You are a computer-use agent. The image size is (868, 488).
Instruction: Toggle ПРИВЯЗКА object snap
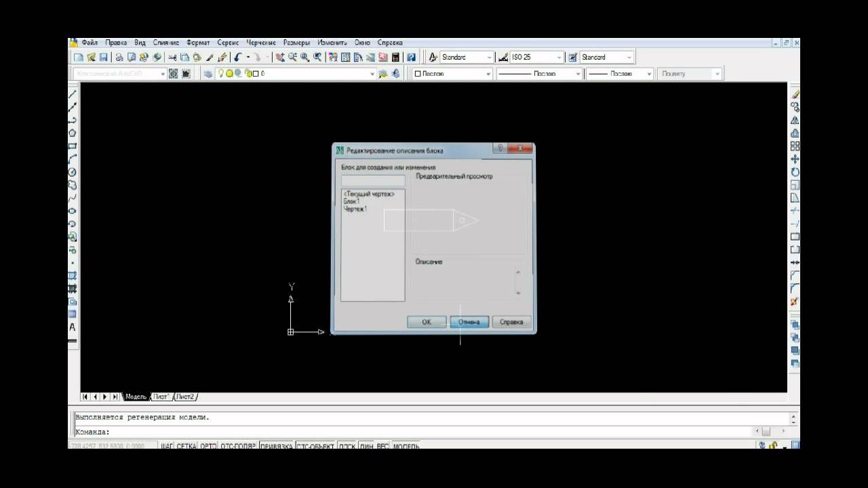276,446
